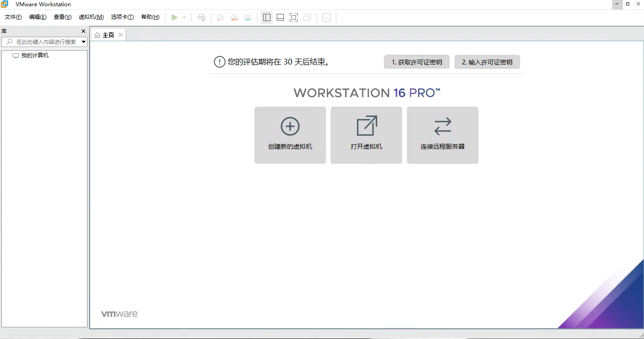
Task: Click the library search magnifier icon
Action: 9,42
